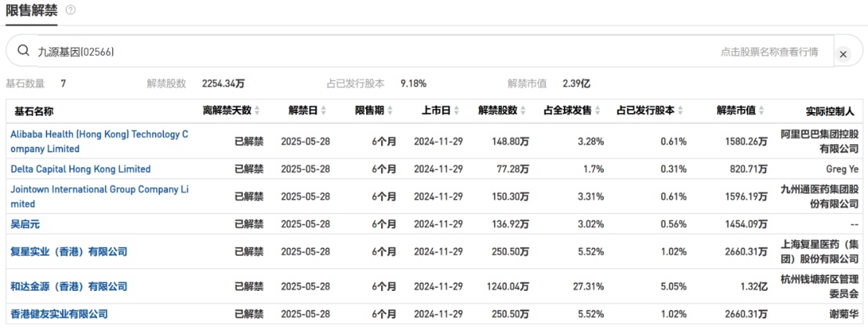Open 香港健友实业有限公司 link

pyautogui.click(x=59, y=314)
